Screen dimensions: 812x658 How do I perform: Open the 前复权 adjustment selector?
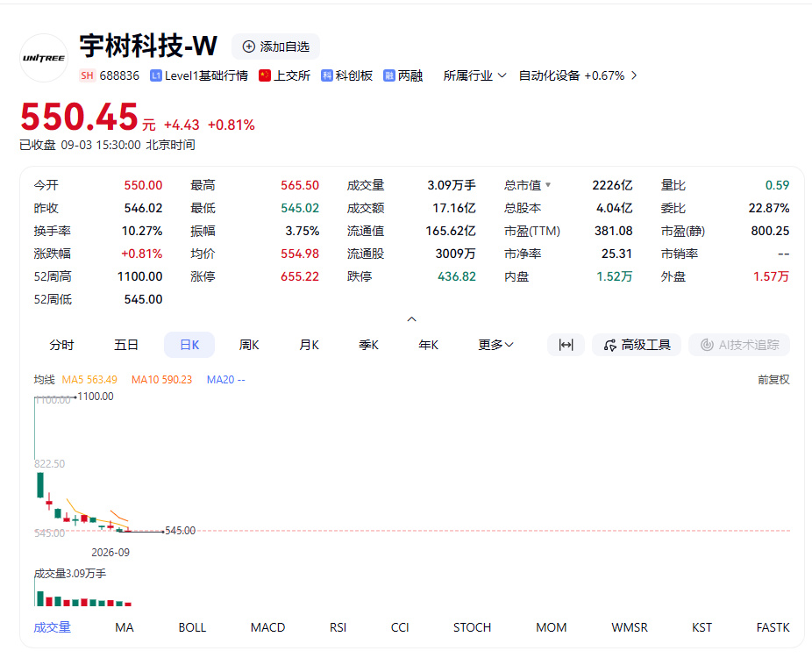pyautogui.click(x=773, y=380)
